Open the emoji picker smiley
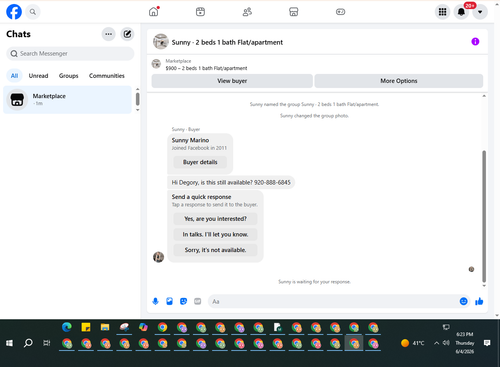Viewport: 500px width, 367px height. click(x=463, y=302)
